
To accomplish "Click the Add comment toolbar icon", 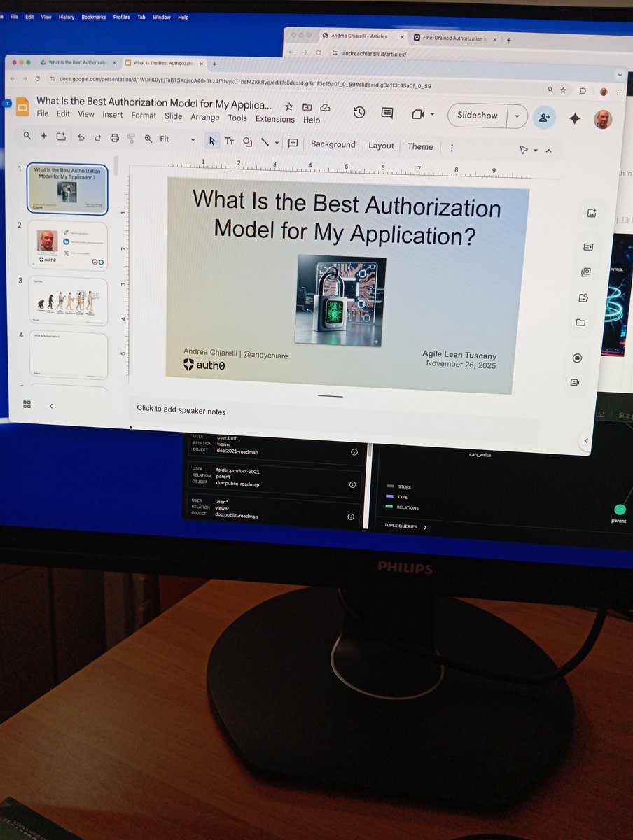I will pos(293,143).
